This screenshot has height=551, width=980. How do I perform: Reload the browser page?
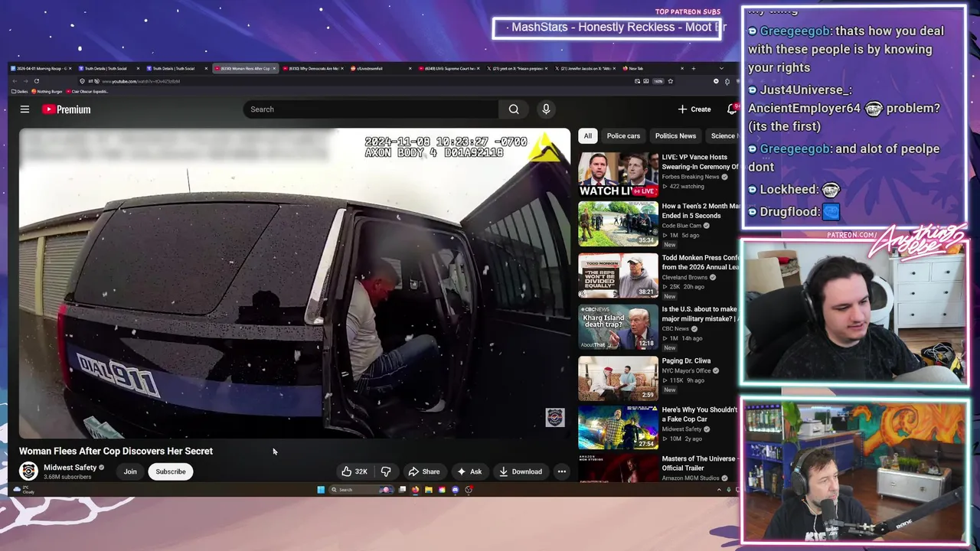coord(36,81)
